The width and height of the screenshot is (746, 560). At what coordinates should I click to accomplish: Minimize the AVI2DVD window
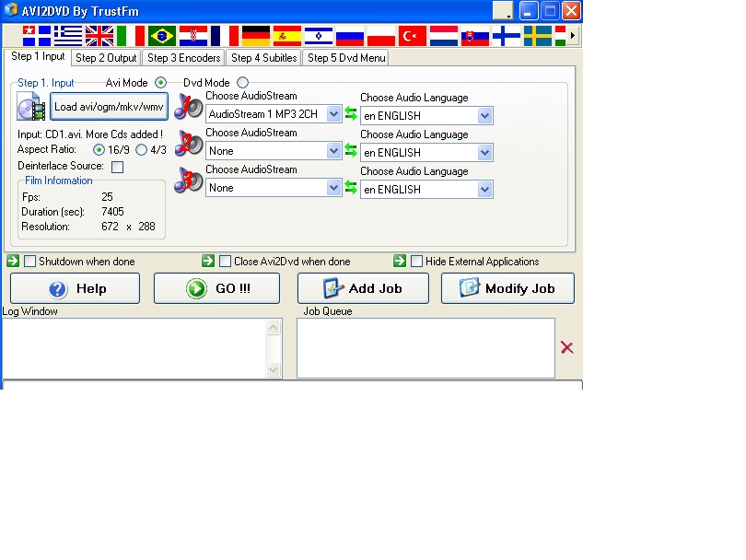point(528,10)
